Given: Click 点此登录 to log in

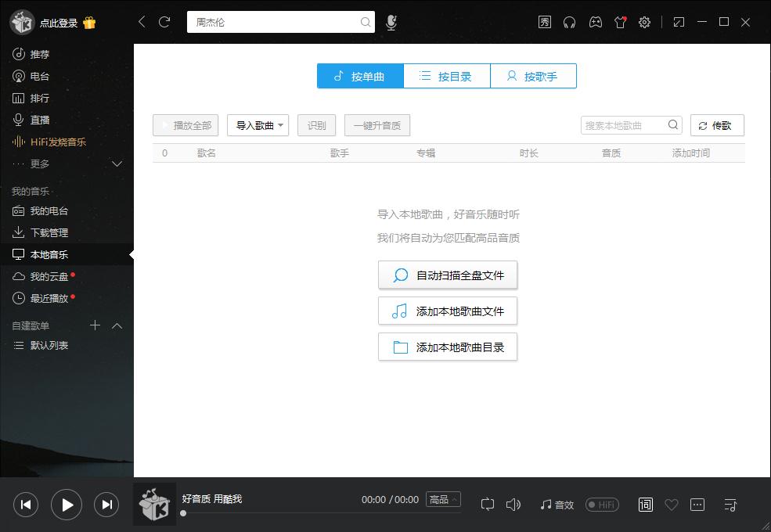Looking at the screenshot, I should point(59,23).
